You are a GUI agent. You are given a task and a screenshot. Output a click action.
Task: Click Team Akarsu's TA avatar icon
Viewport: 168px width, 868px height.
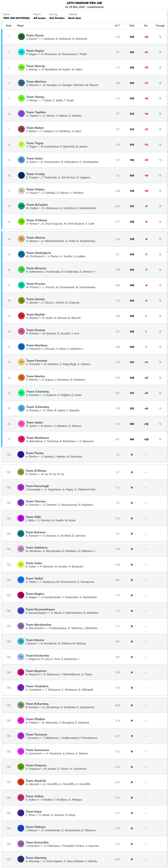[x=21, y=239]
